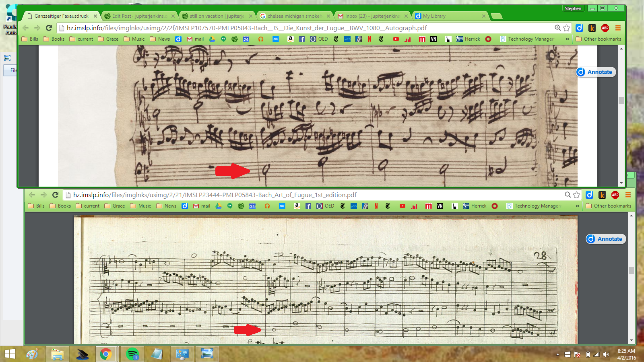Open Technology Management bookmark in top window

tap(527, 39)
